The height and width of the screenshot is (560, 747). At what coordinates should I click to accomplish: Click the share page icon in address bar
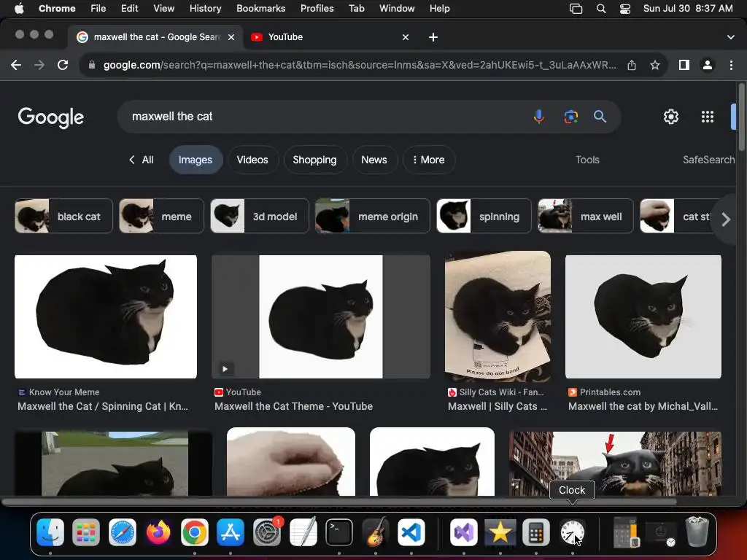coord(632,65)
